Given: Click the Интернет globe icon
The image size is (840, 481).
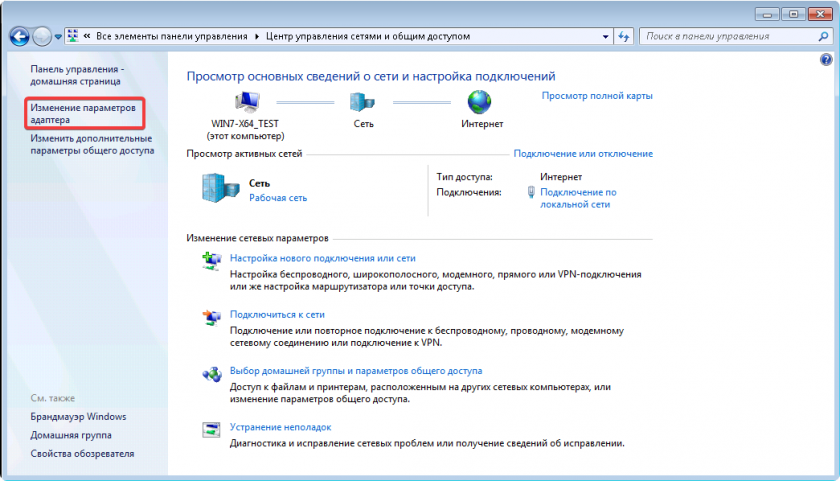Looking at the screenshot, I should (x=481, y=102).
